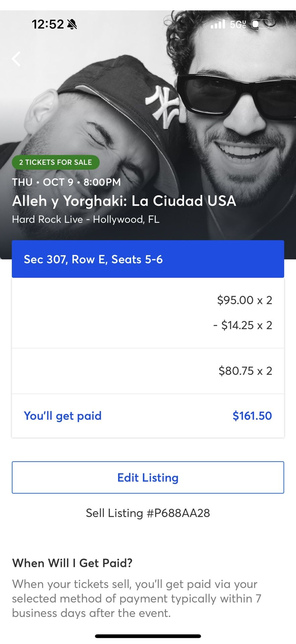
Task: Tap the $80.75 x 2 net price row
Action: pyautogui.click(x=245, y=371)
